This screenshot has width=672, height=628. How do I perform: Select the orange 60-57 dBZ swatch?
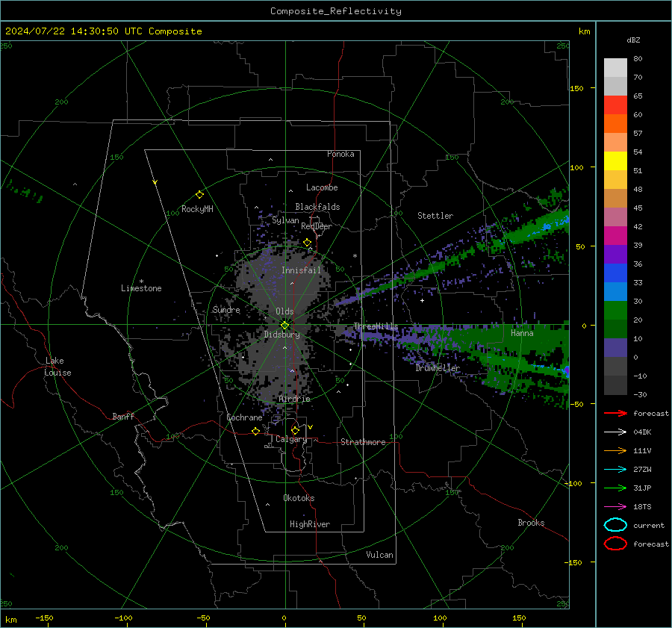pyautogui.click(x=615, y=123)
